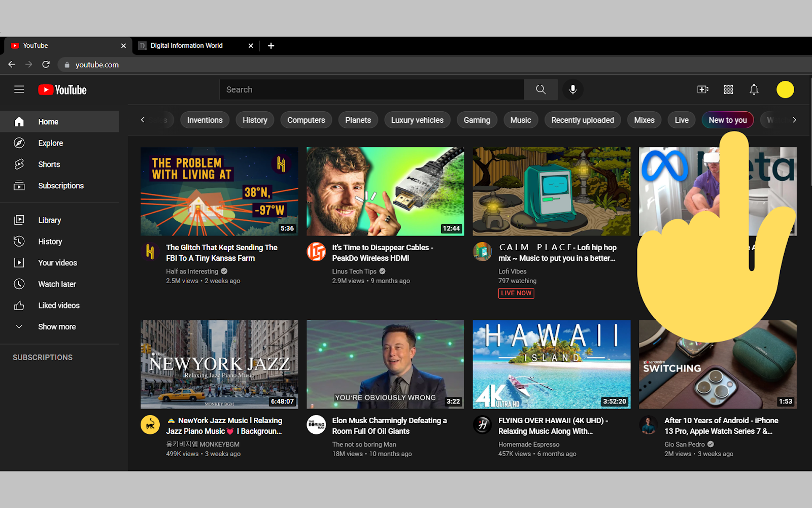
Task: Open the YouTube apps grid
Action: click(728, 89)
